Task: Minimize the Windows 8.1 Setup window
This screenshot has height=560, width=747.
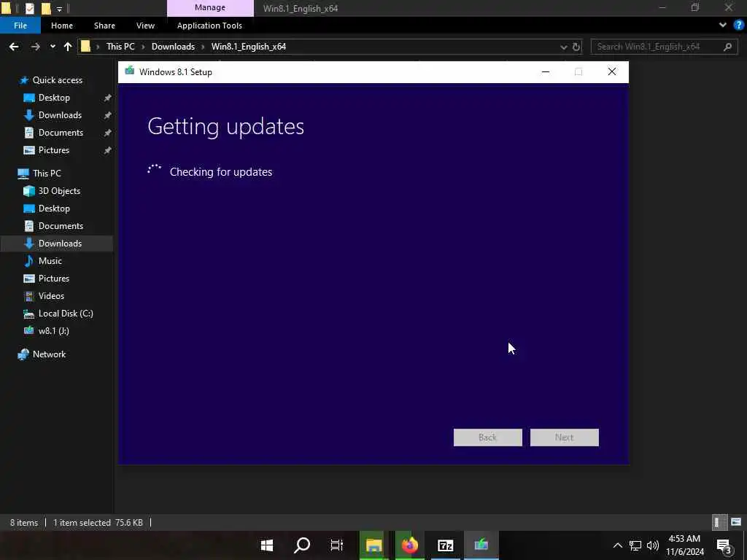Action: pyautogui.click(x=546, y=72)
